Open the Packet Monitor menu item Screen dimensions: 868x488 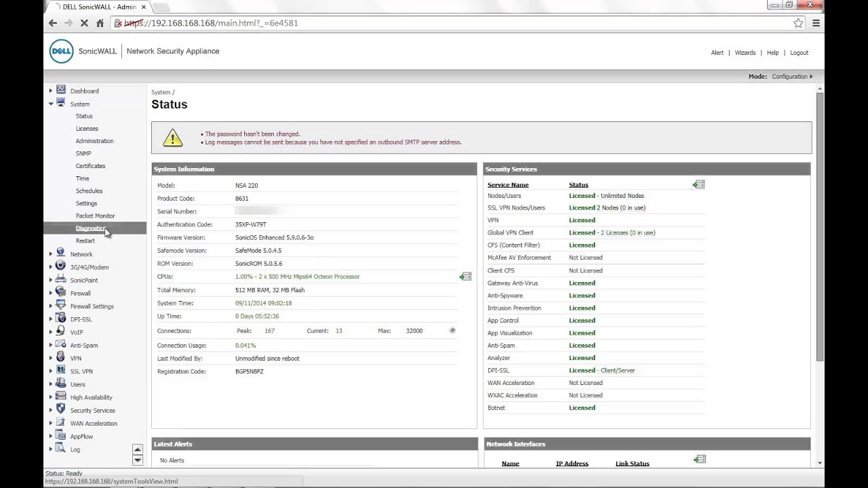96,216
